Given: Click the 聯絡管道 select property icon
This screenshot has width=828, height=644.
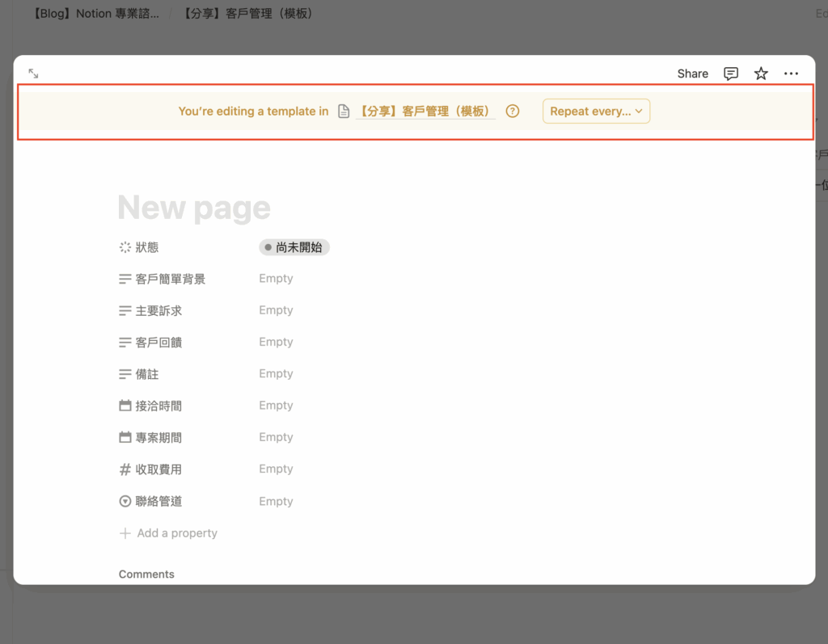Looking at the screenshot, I should click(x=125, y=501).
